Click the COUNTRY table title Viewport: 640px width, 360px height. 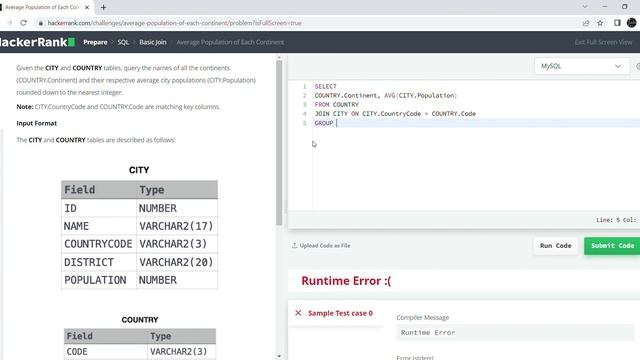[x=140, y=320]
